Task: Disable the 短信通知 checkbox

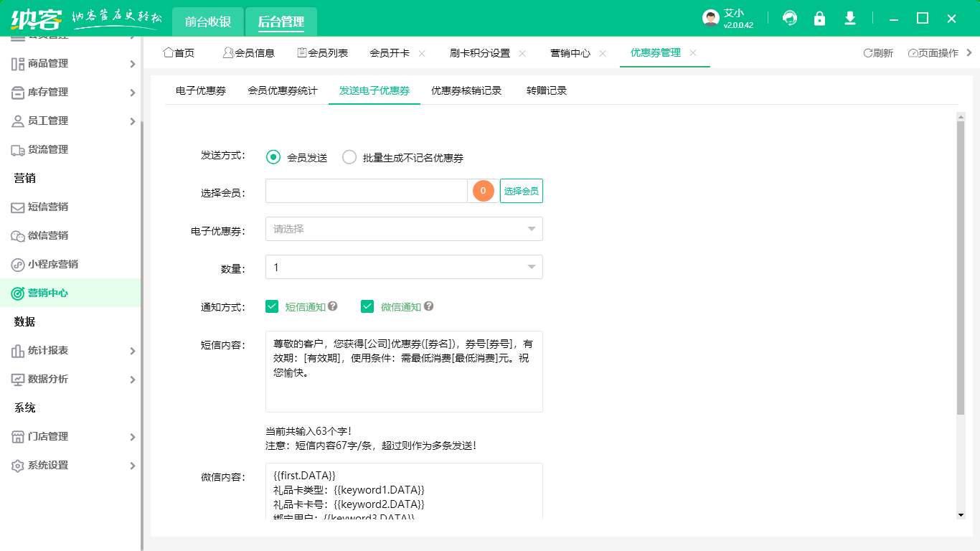Action: pyautogui.click(x=272, y=306)
